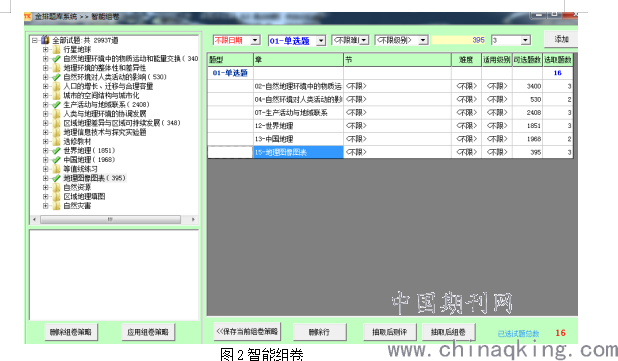Click folder icon beside 人类与地理环境的协调发展
The width and height of the screenshot is (618, 361).
click(56, 114)
